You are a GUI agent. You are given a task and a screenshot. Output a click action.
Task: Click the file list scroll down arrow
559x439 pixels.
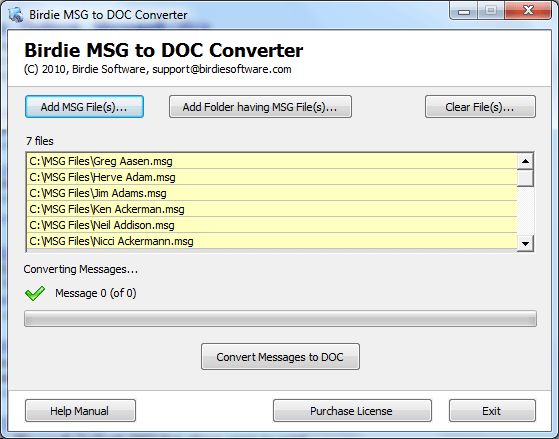[x=525, y=244]
